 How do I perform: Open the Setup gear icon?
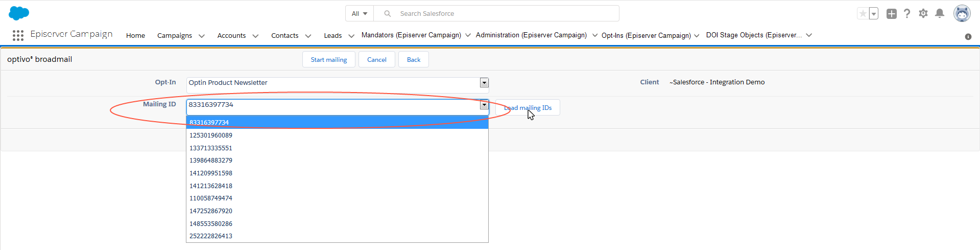(923, 14)
